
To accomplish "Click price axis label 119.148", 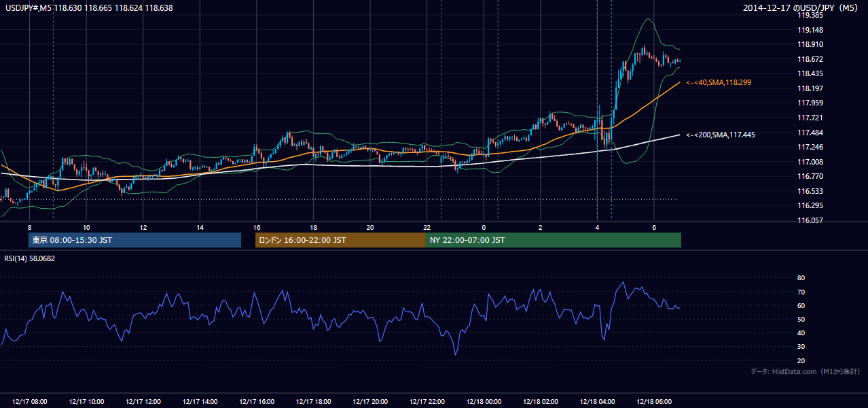I will click(810, 30).
